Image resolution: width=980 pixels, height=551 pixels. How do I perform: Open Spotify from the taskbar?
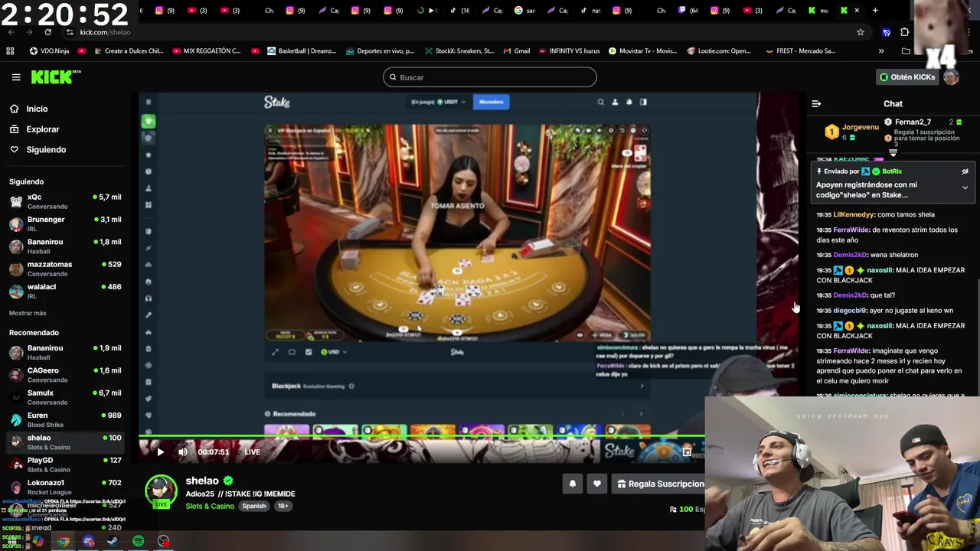pos(138,541)
